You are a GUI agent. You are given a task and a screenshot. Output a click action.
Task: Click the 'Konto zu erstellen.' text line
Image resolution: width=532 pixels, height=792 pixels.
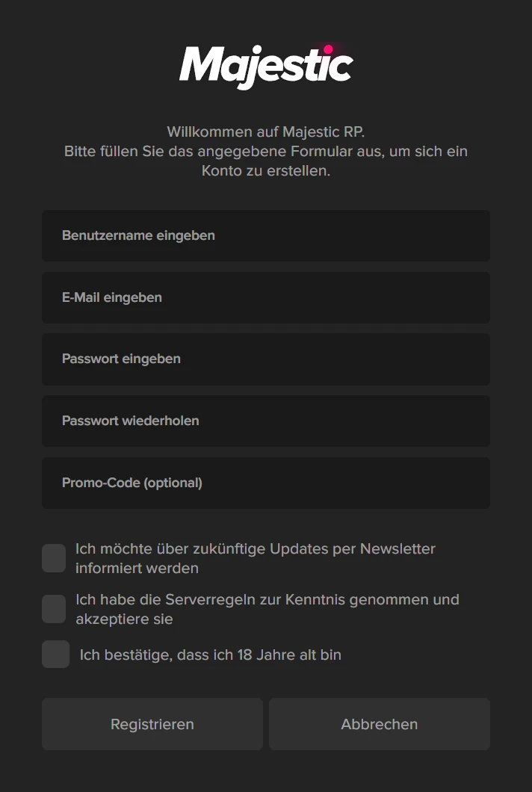[266, 171]
